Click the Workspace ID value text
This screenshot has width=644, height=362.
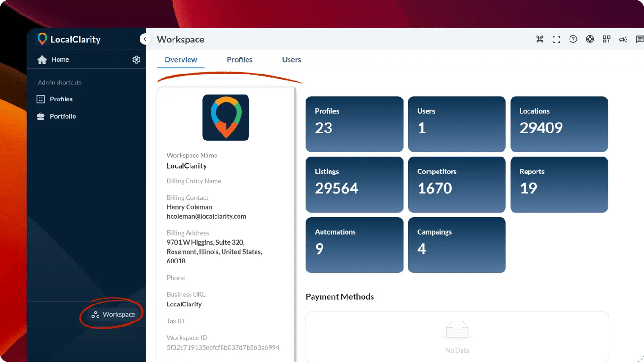click(x=223, y=347)
